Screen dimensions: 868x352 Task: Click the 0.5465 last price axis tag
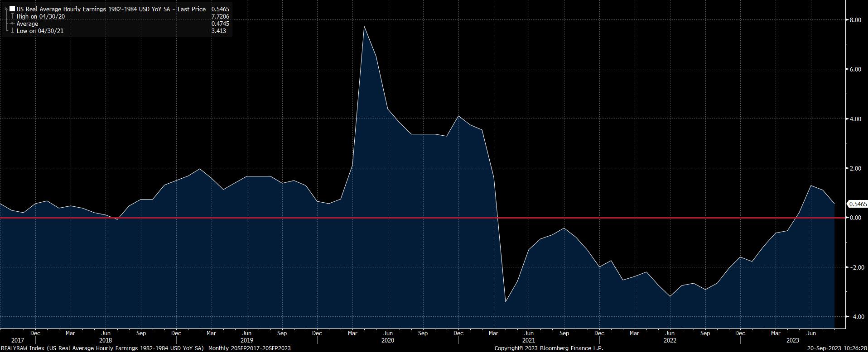[x=857, y=204]
